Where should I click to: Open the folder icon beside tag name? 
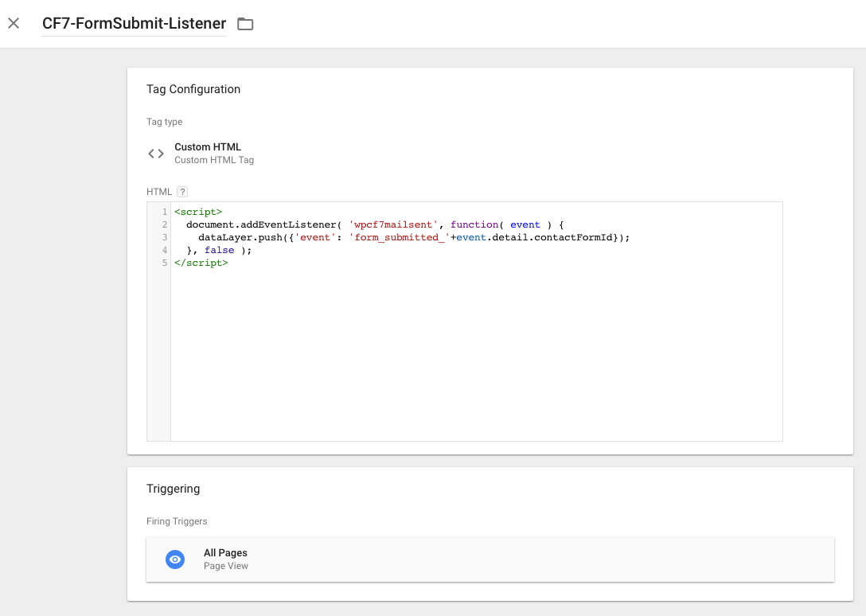[x=245, y=24]
